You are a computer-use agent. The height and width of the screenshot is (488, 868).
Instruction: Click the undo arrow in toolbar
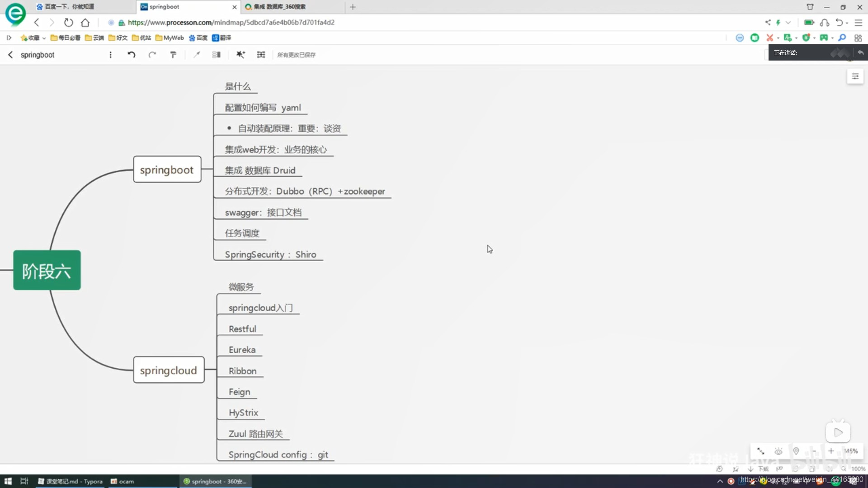click(132, 55)
